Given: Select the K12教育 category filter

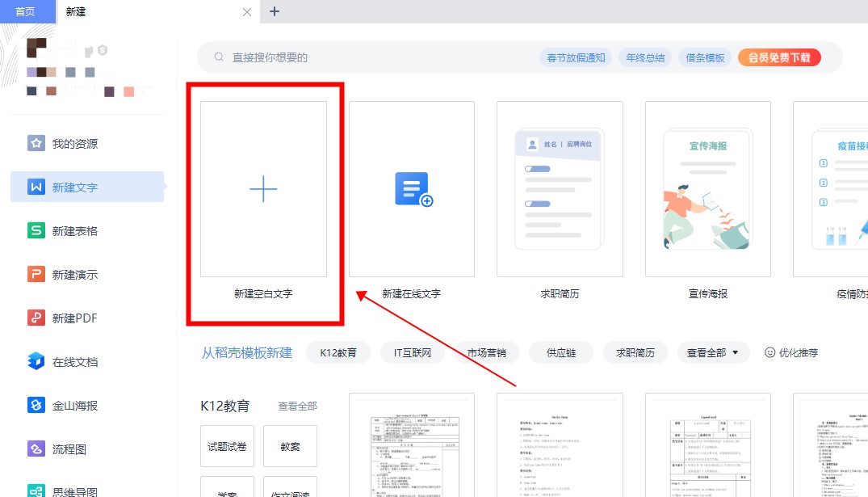Looking at the screenshot, I should 338,352.
